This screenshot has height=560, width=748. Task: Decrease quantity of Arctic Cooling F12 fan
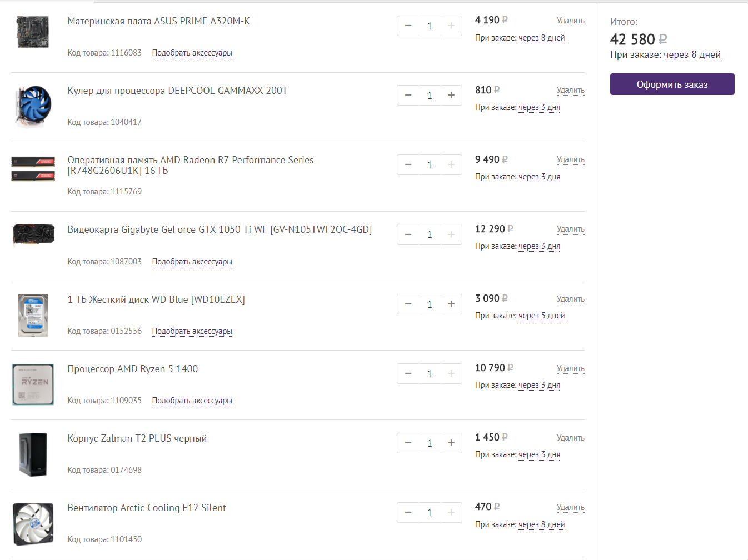tap(408, 513)
